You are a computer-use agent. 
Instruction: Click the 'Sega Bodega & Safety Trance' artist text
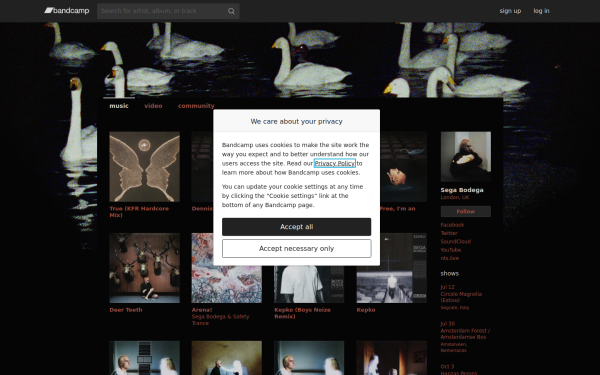pos(220,320)
